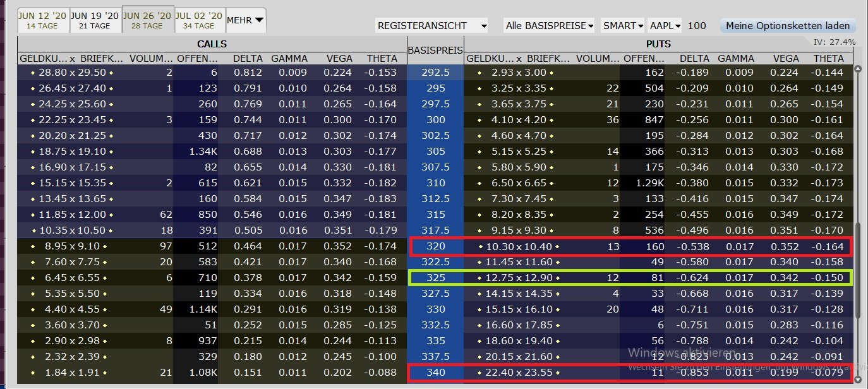Click the vertical scrollbar thumb
Screen dimensions: 868x389
pyautogui.click(x=857, y=272)
